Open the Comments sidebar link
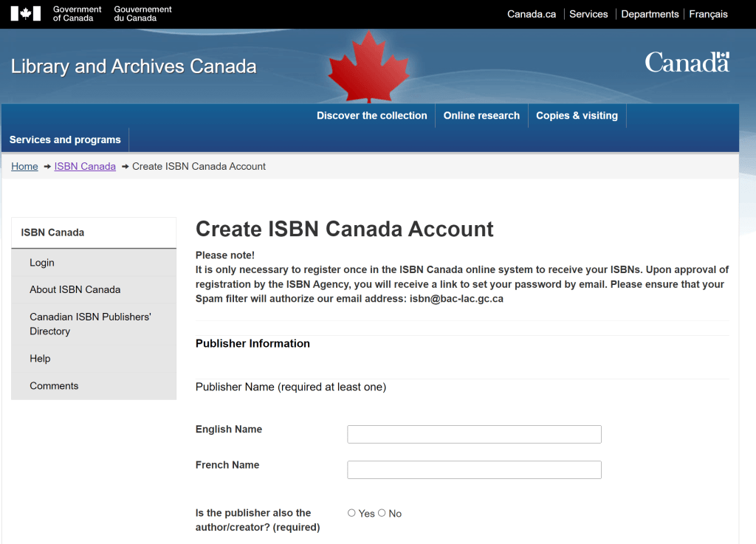756x544 pixels. click(x=54, y=386)
